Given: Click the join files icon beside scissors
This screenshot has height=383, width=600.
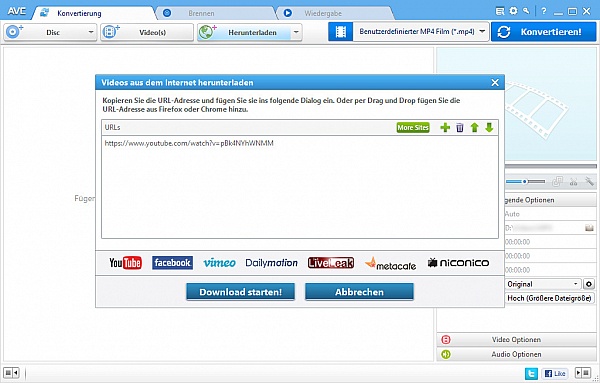Looking at the screenshot, I should pyautogui.click(x=558, y=182).
